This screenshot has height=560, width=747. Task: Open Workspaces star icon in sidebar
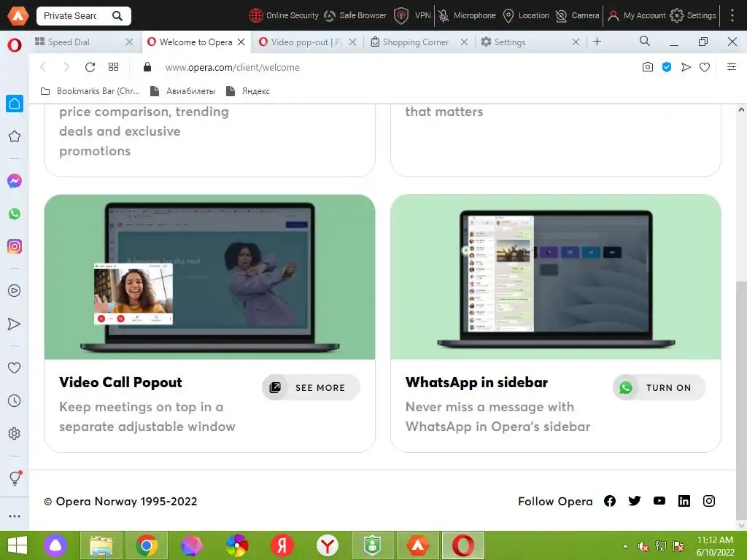(x=15, y=136)
